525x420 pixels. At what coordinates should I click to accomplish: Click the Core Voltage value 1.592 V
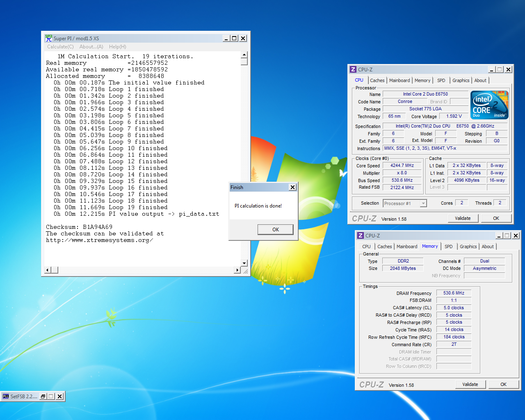point(454,116)
